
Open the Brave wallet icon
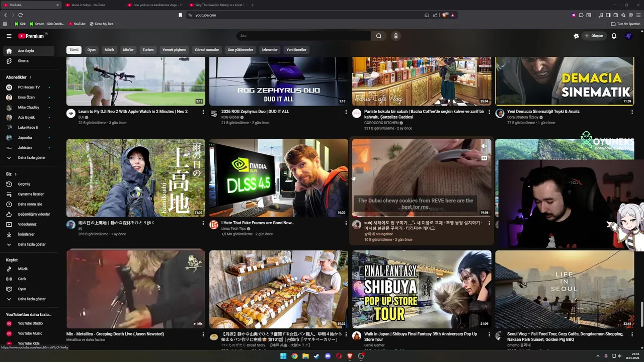coord(616,15)
